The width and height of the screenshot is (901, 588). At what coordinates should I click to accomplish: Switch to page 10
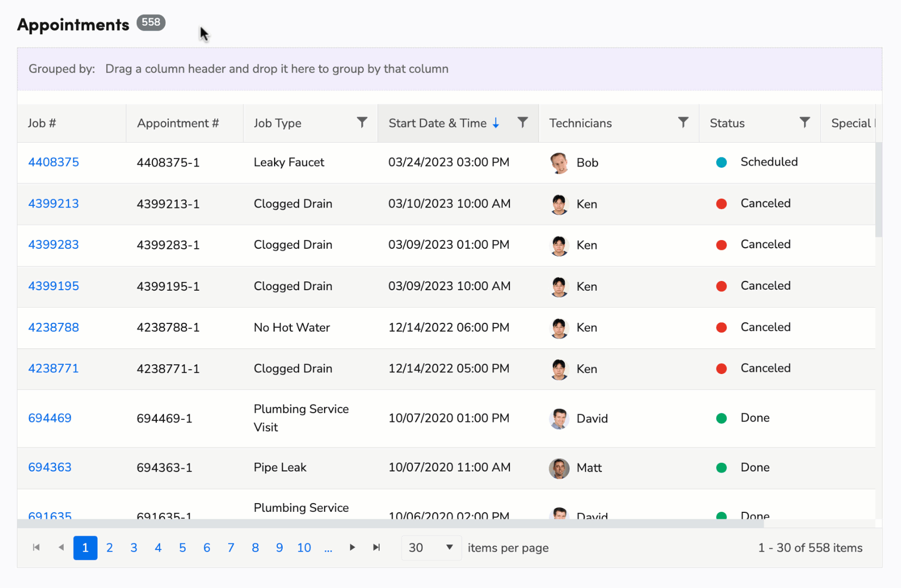pos(303,548)
